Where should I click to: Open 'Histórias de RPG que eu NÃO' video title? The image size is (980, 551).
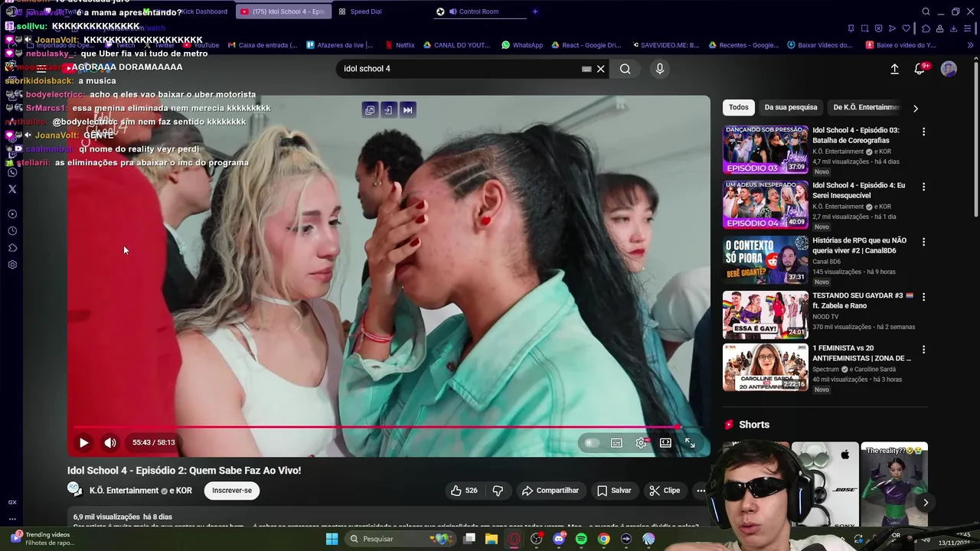(859, 246)
